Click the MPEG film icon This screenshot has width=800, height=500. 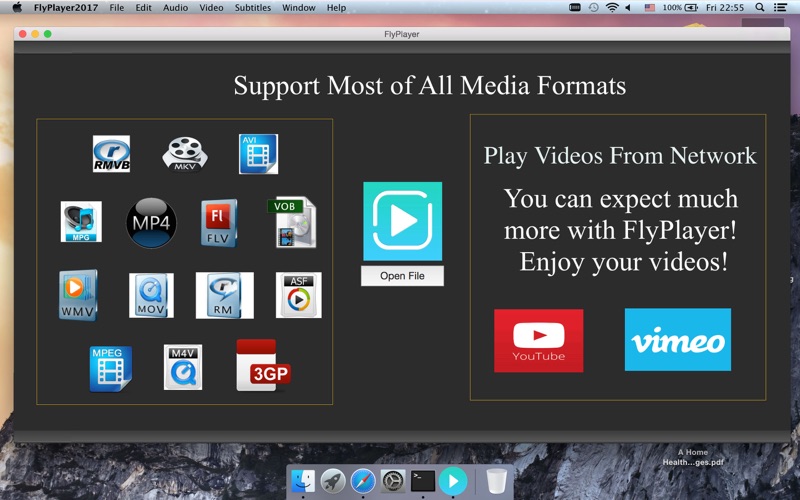(111, 368)
